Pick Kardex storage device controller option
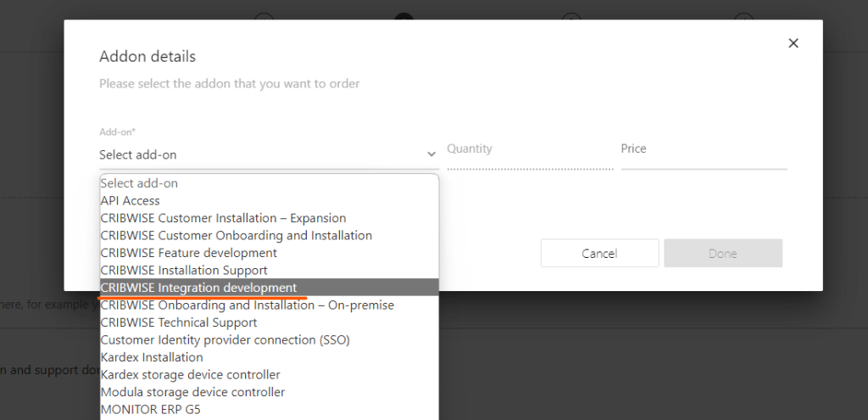Screen dimensions: 868x420 coord(190,375)
